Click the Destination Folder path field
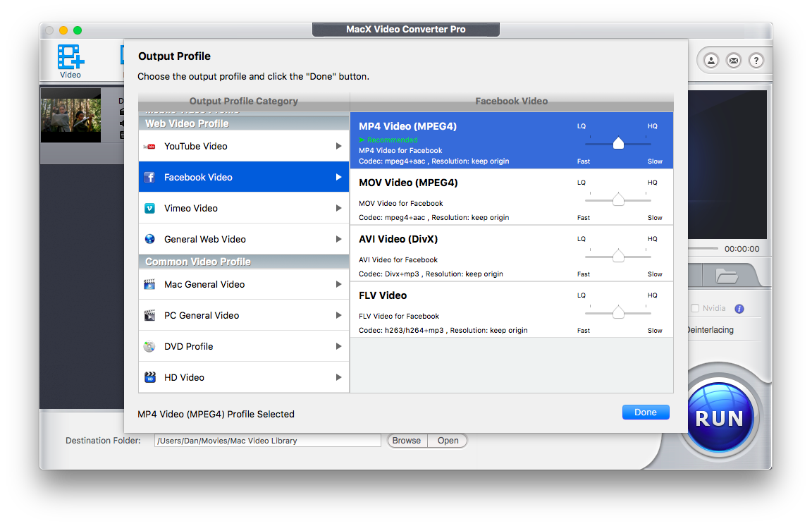This screenshot has height=526, width=812. click(x=268, y=441)
